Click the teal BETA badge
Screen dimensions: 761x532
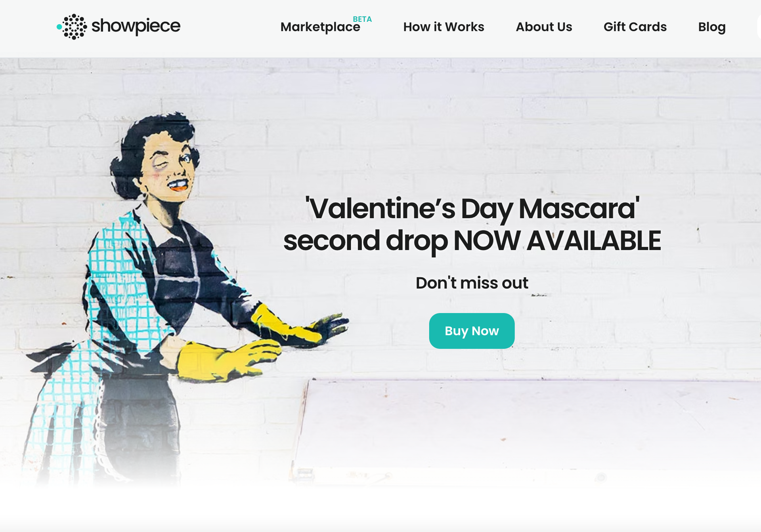(x=362, y=19)
